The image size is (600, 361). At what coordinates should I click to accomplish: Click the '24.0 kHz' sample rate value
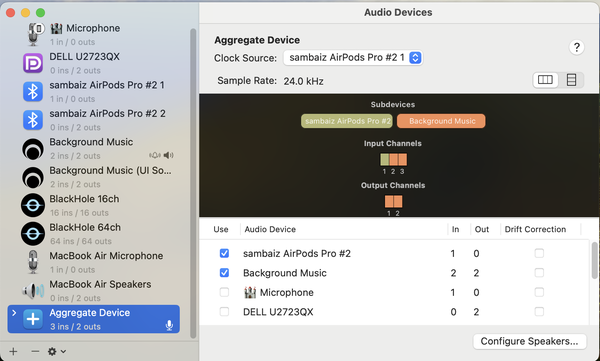303,81
